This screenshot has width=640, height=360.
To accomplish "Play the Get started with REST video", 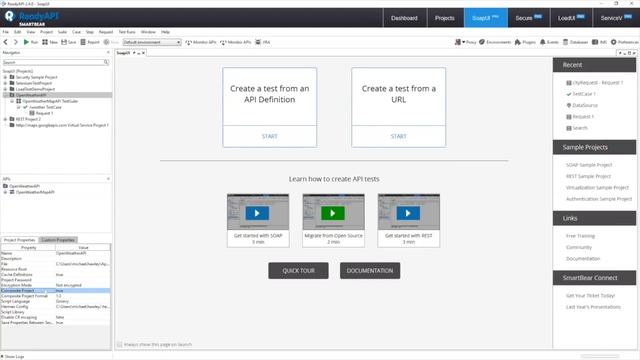I will [408, 213].
